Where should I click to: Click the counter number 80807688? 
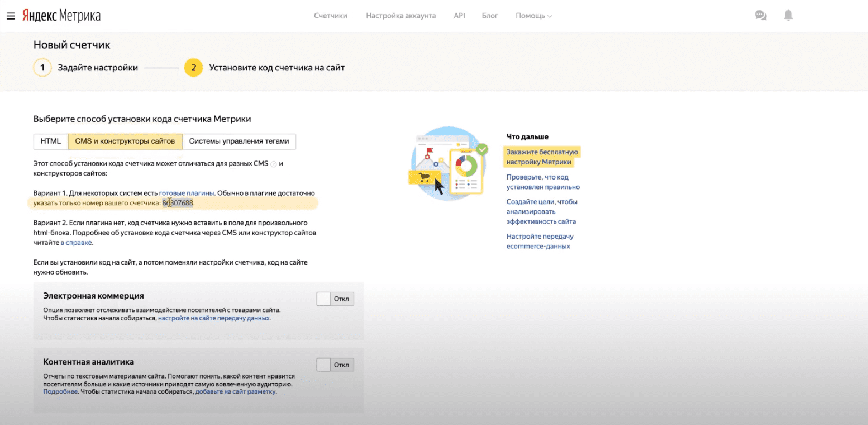[x=178, y=203]
